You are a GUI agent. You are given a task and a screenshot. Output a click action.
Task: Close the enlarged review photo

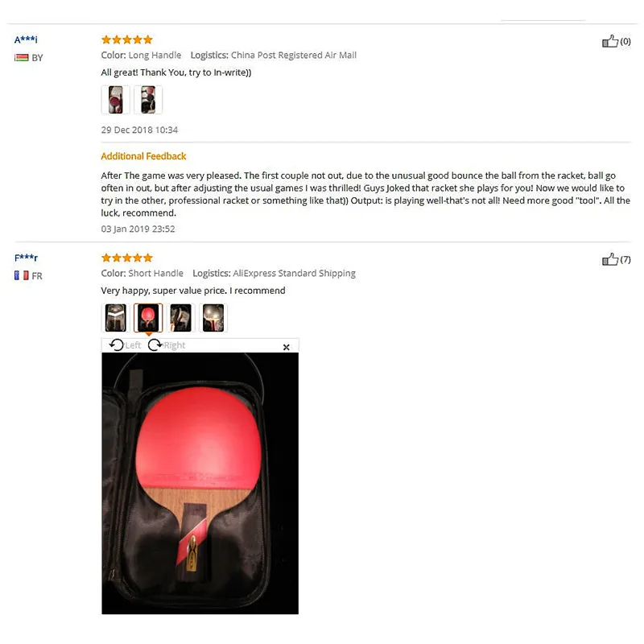(287, 347)
